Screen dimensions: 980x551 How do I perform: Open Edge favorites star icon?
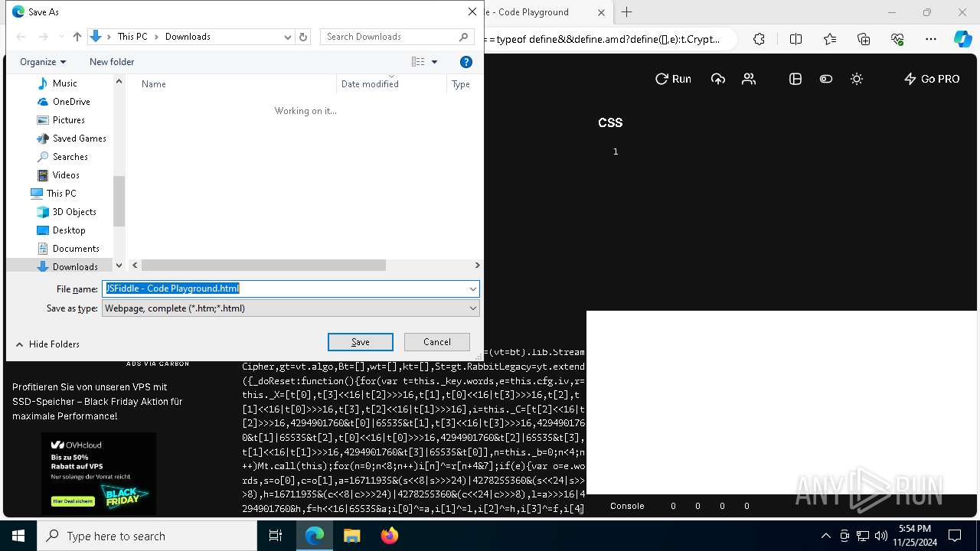point(830,39)
